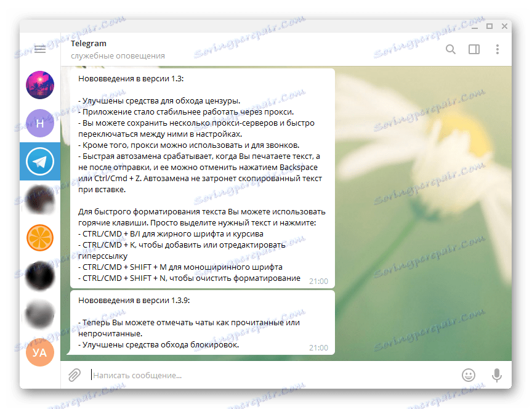Open chat with orange УА avatar
532x409 pixels.
click(40, 352)
